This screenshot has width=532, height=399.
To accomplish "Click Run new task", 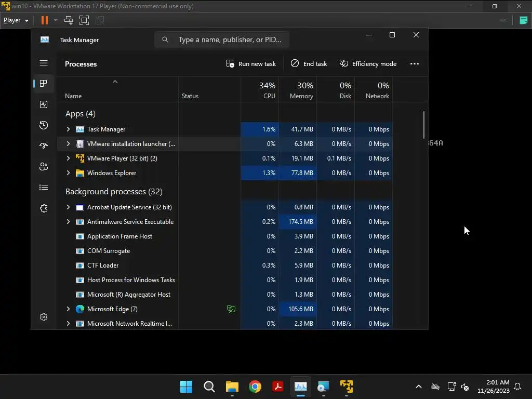I will 251,64.
